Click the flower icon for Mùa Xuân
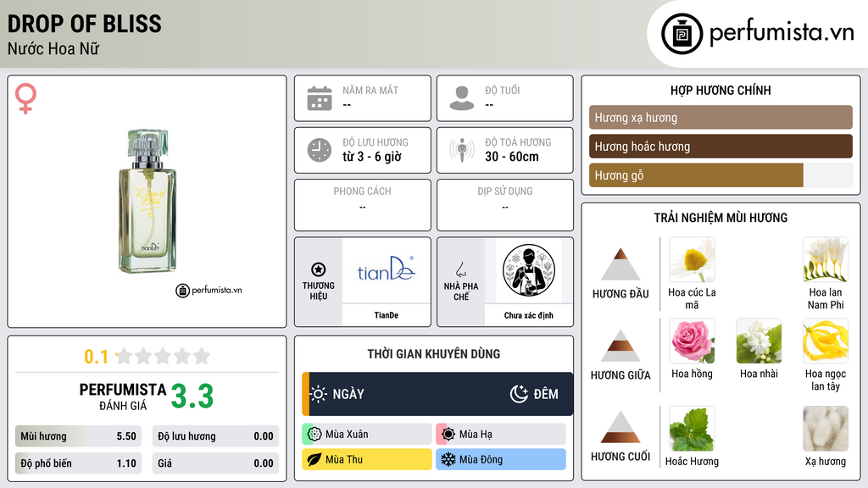 pyautogui.click(x=314, y=435)
